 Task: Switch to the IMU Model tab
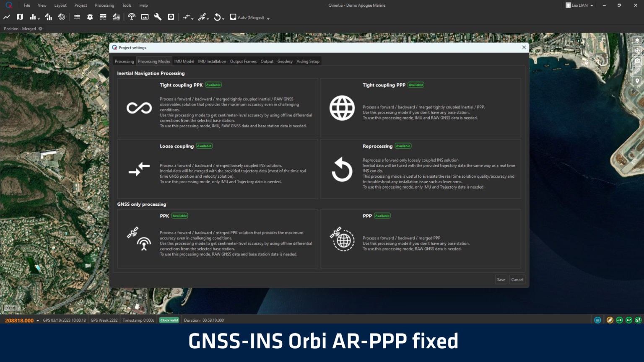[x=184, y=62]
